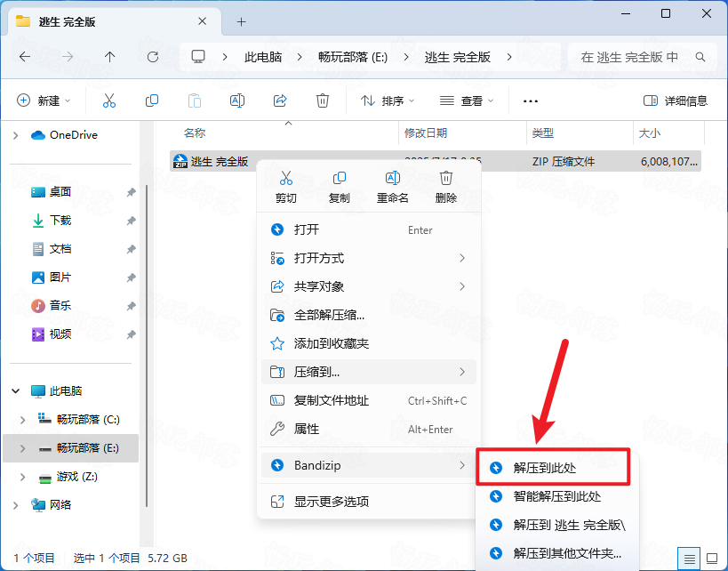Click the Share icon in the toolbar

280,101
